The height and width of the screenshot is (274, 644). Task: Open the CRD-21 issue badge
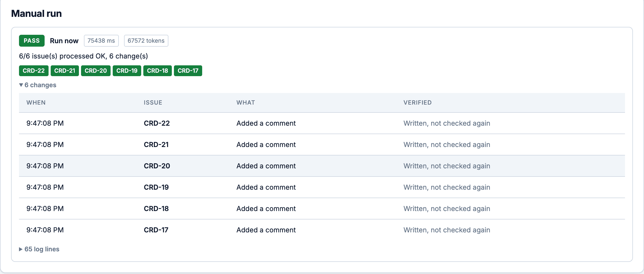pos(65,71)
